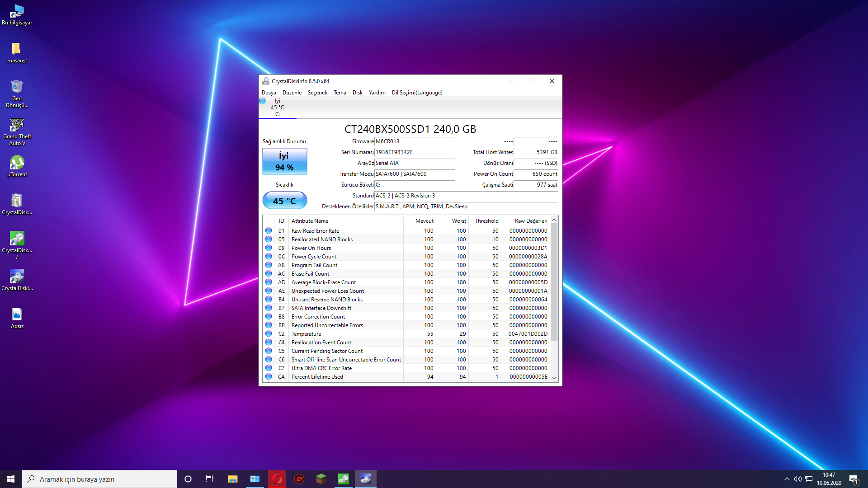The width and height of the screenshot is (868, 488).
Task: Launch µTorrent desktop shortcut
Action: coord(17,166)
